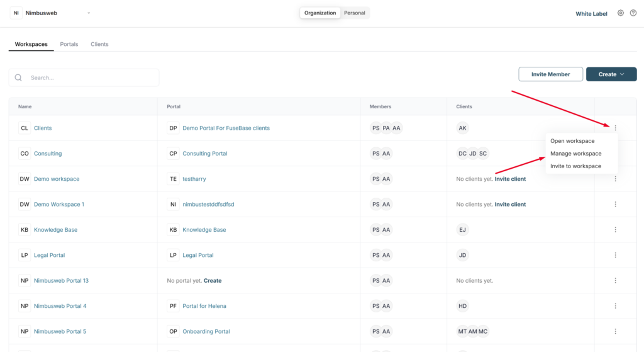Click the CL workspace avatar icon

pyautogui.click(x=25, y=128)
